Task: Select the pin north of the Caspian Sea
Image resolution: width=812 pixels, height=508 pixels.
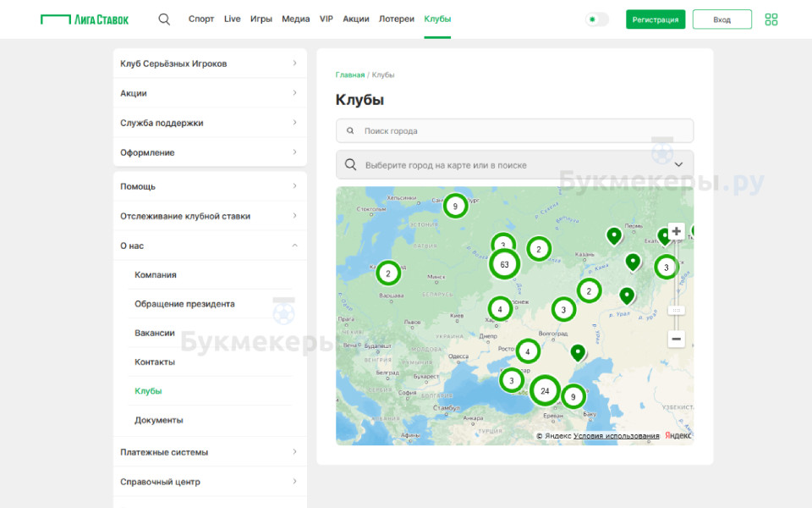Action: pyautogui.click(x=578, y=353)
